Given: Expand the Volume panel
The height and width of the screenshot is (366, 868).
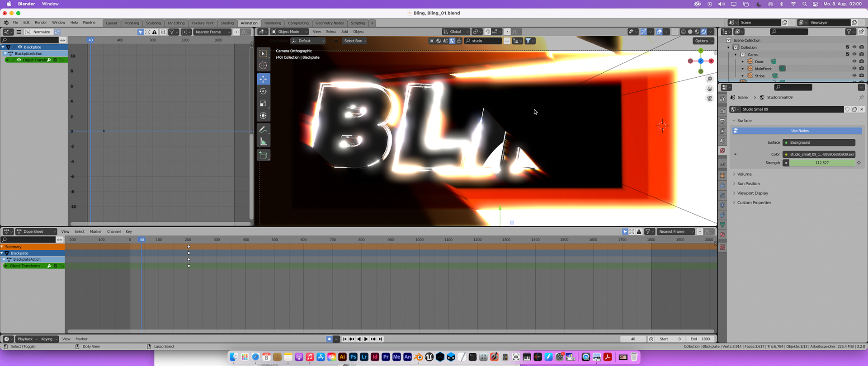Looking at the screenshot, I should coord(744,174).
